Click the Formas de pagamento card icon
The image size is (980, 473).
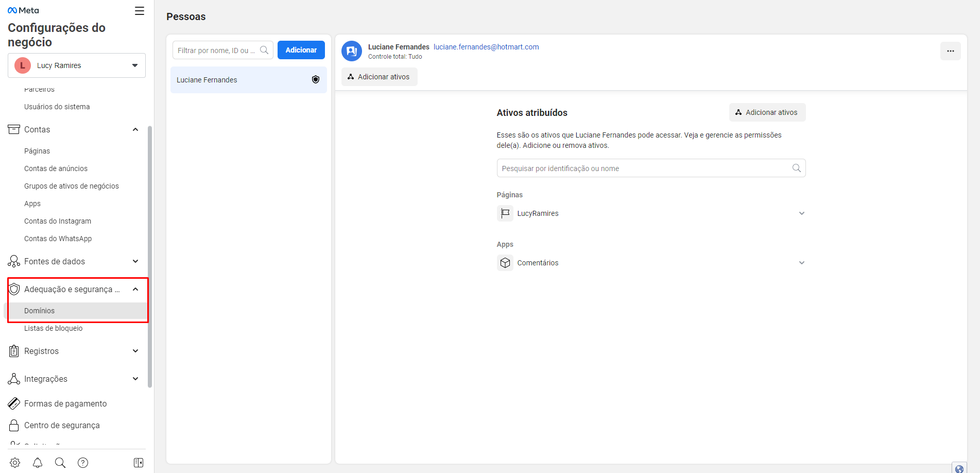click(14, 403)
